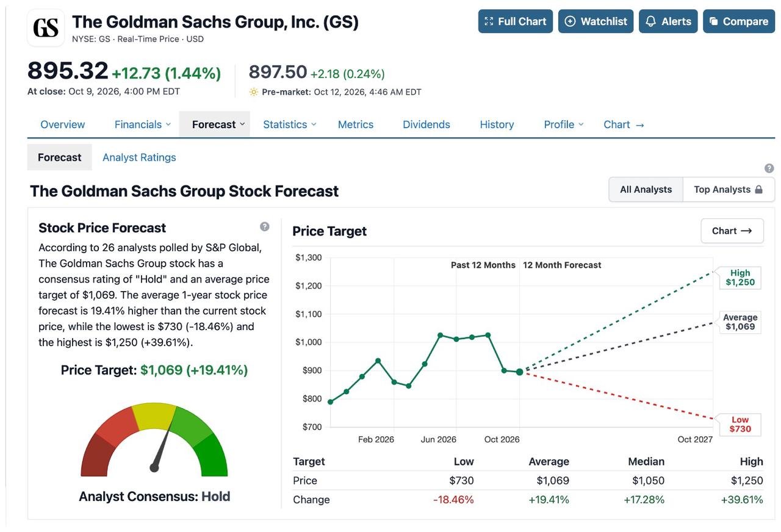Click the High change value +39.61%
The image size is (781, 532).
click(x=742, y=500)
